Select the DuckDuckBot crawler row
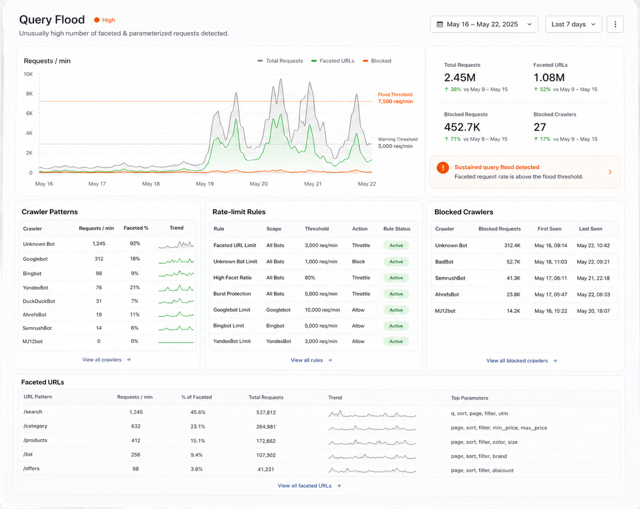 [x=108, y=301]
